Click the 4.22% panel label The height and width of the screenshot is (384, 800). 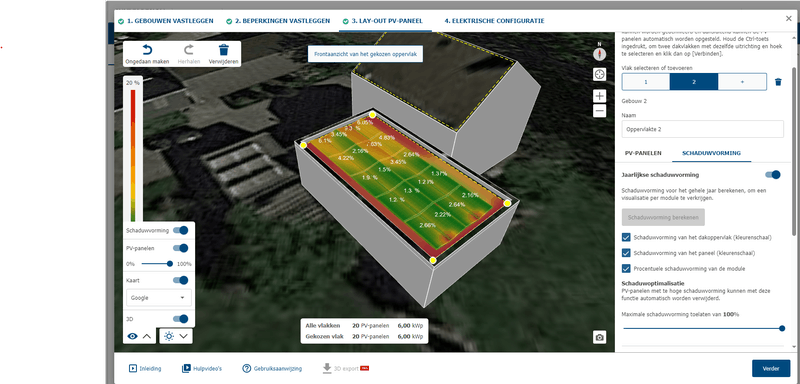click(346, 158)
